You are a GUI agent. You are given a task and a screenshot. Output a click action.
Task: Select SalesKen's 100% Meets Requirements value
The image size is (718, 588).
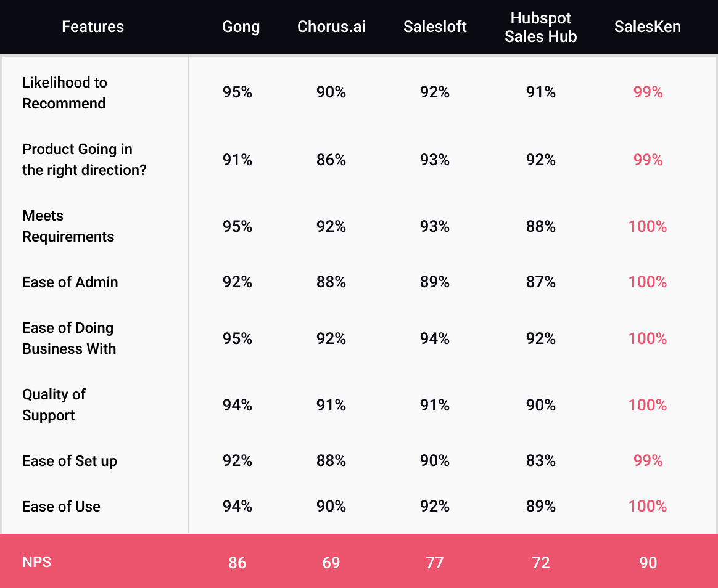[648, 227]
